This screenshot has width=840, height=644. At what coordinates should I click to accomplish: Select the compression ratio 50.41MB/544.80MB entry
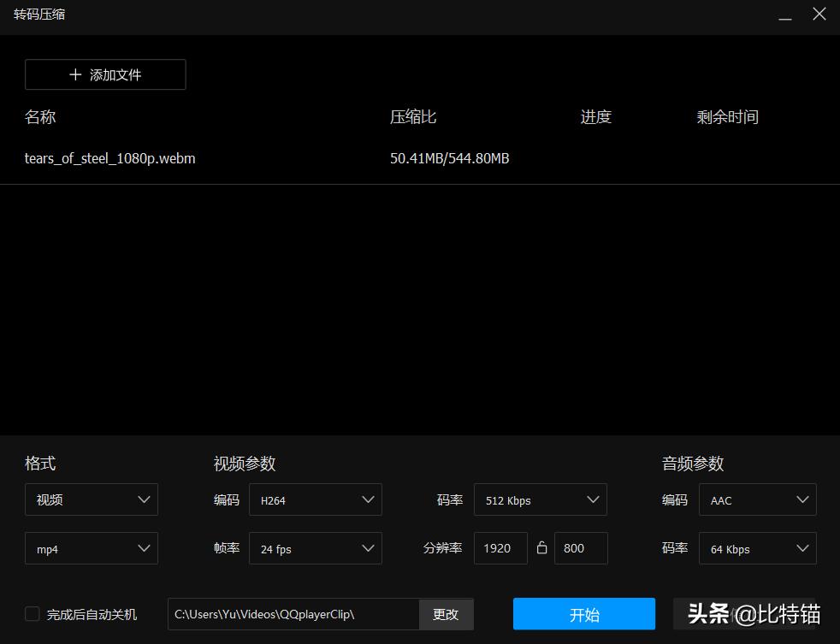tap(449, 158)
